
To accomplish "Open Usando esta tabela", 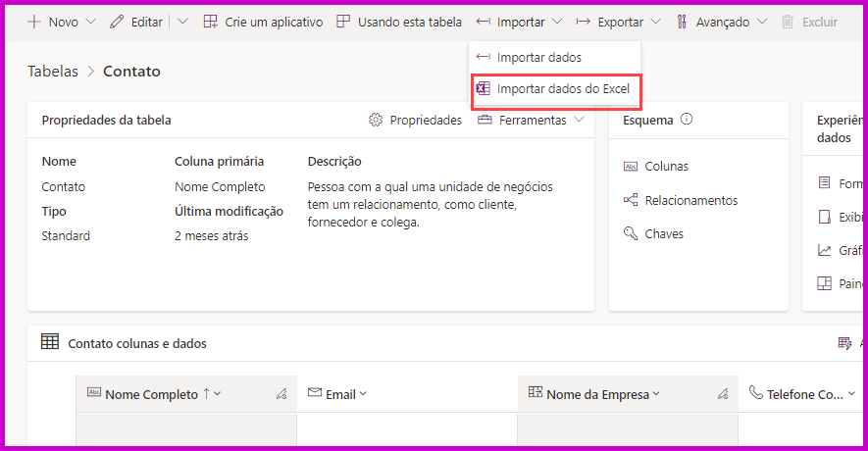I will click(399, 22).
